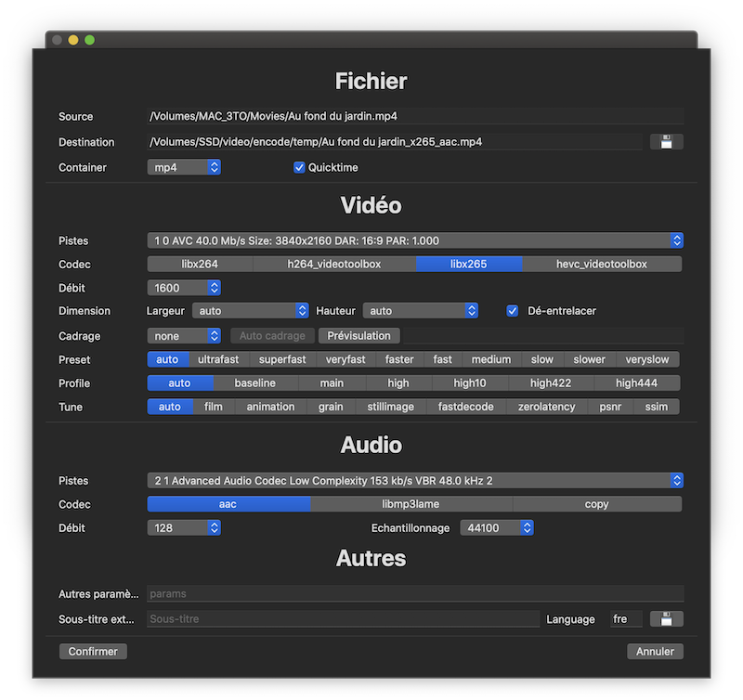Select auto in the Tune row
This screenshot has width=743, height=700.
(170, 407)
